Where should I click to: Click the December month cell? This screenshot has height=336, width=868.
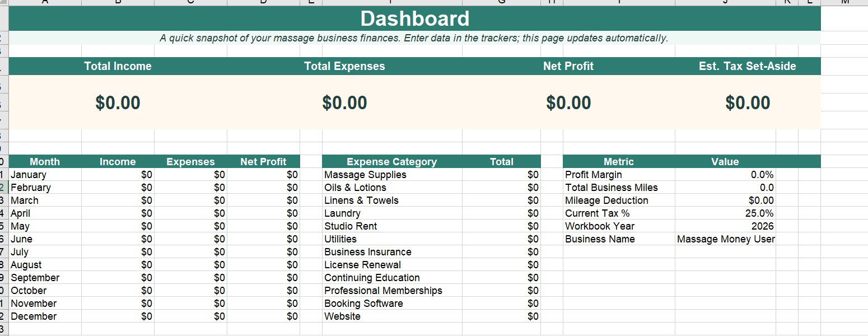[x=45, y=316]
